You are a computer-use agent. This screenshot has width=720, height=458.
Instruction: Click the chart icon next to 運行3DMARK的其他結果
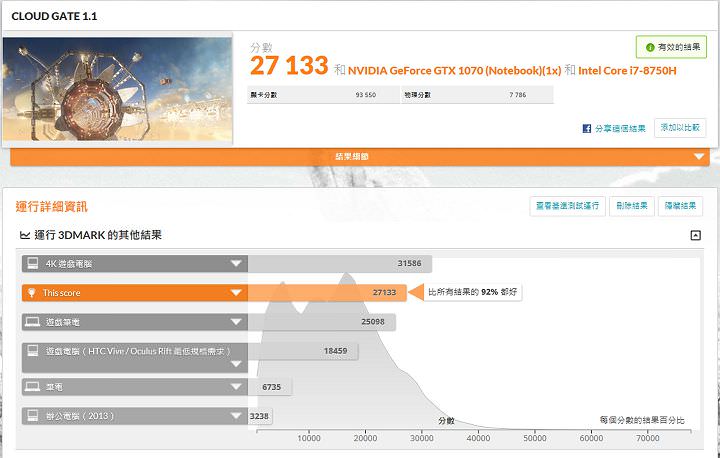click(x=24, y=235)
